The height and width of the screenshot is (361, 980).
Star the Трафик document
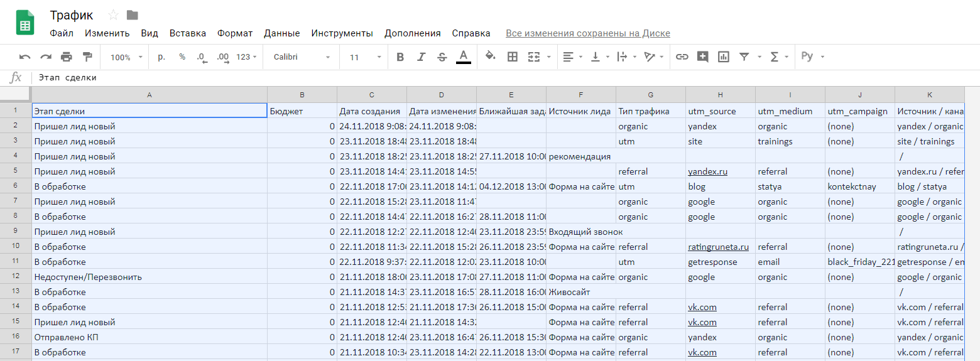click(113, 15)
